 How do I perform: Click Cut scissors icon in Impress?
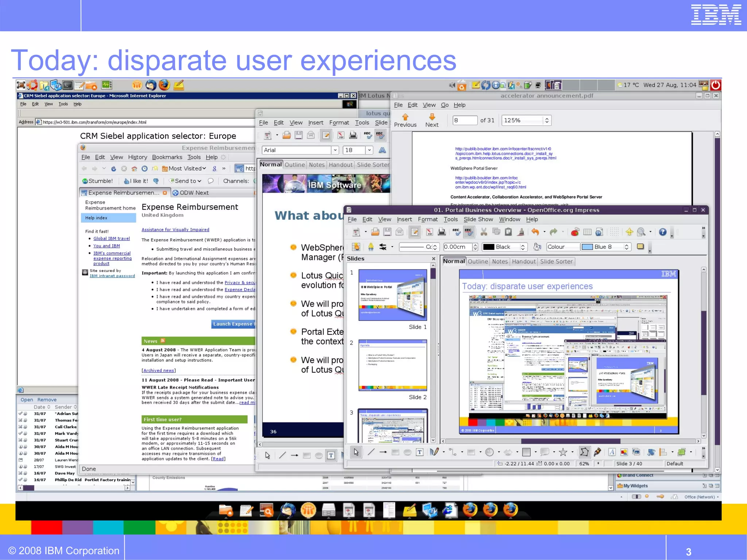tap(484, 232)
